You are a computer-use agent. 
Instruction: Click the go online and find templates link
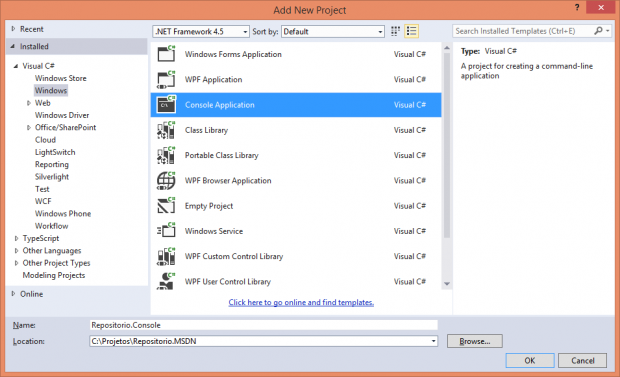301,302
